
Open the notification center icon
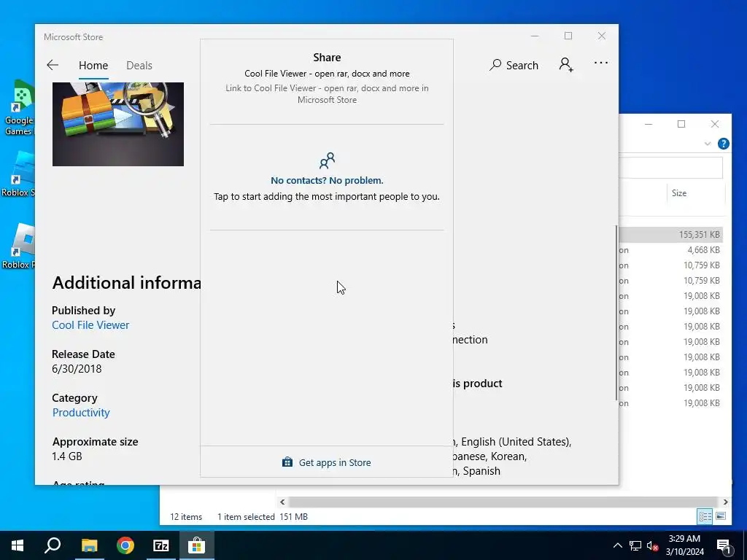[x=724, y=546]
